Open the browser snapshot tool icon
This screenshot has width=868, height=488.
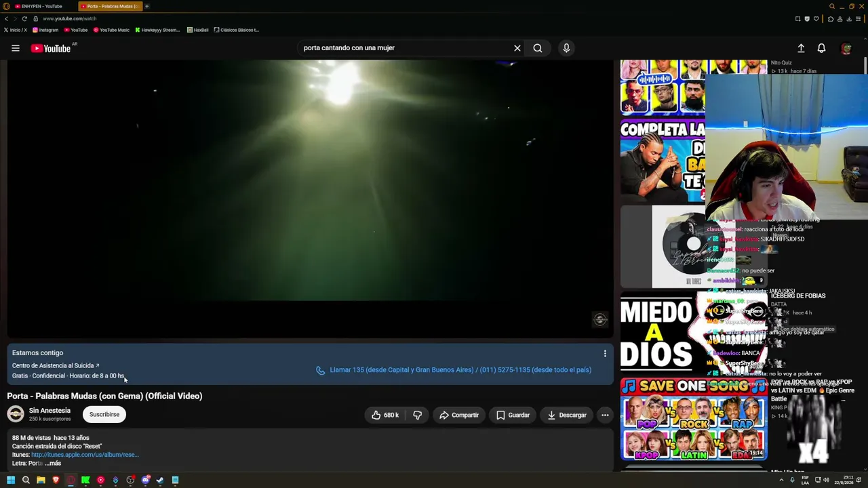797,18
